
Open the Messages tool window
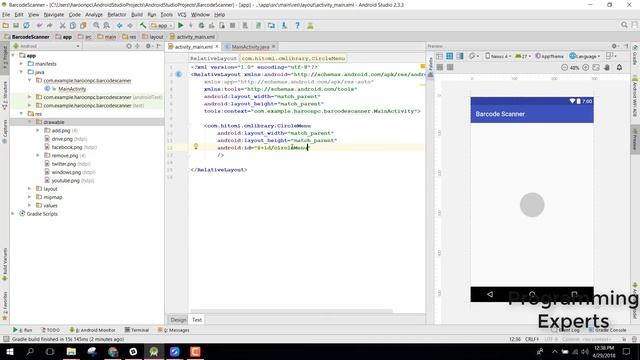(174, 330)
